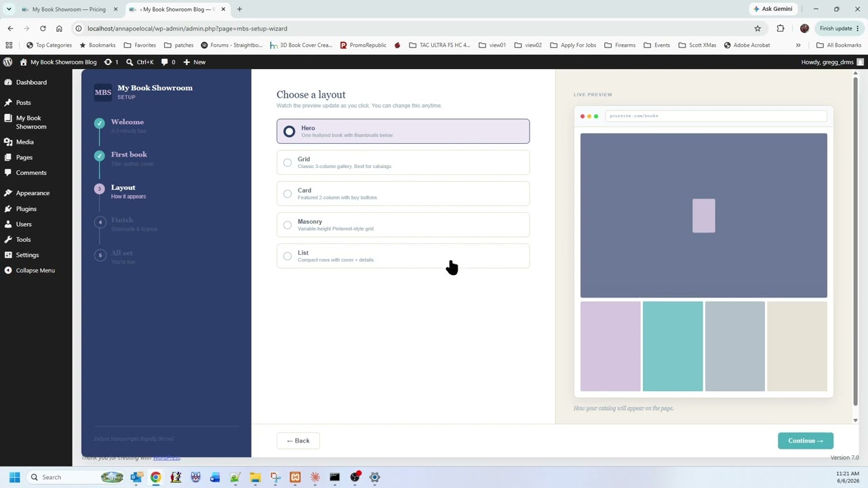The image size is (868, 488).
Task: Click the Continue button
Action: (x=806, y=441)
